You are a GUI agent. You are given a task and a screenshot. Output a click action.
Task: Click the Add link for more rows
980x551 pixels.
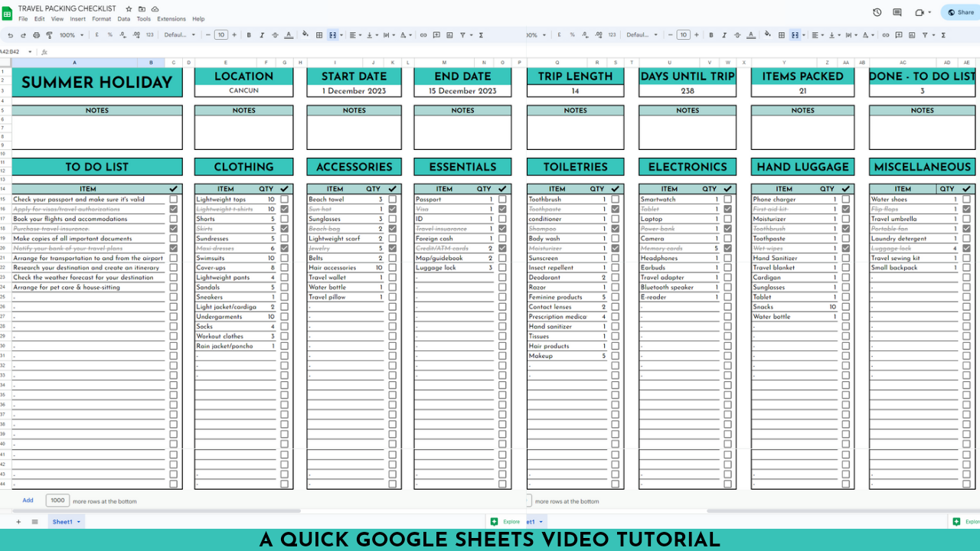[28, 500]
